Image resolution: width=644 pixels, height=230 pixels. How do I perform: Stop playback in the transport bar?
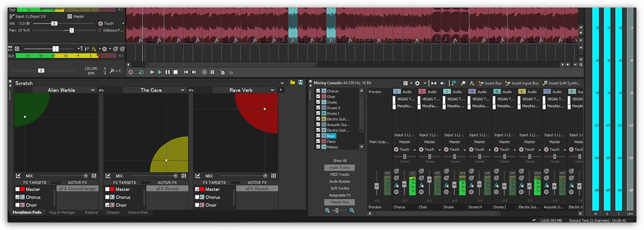175,72
